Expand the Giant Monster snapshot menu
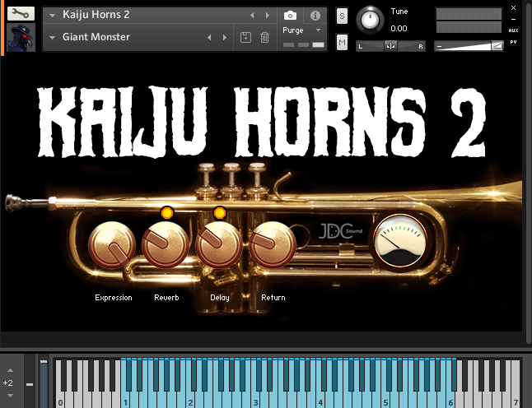This screenshot has width=532, height=408. 52,38
